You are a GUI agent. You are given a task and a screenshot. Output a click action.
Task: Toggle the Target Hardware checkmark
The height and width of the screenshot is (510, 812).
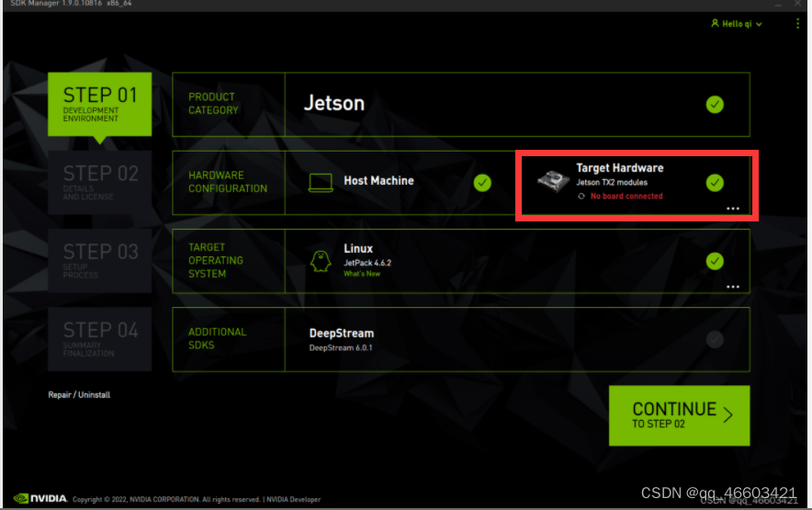(x=715, y=183)
